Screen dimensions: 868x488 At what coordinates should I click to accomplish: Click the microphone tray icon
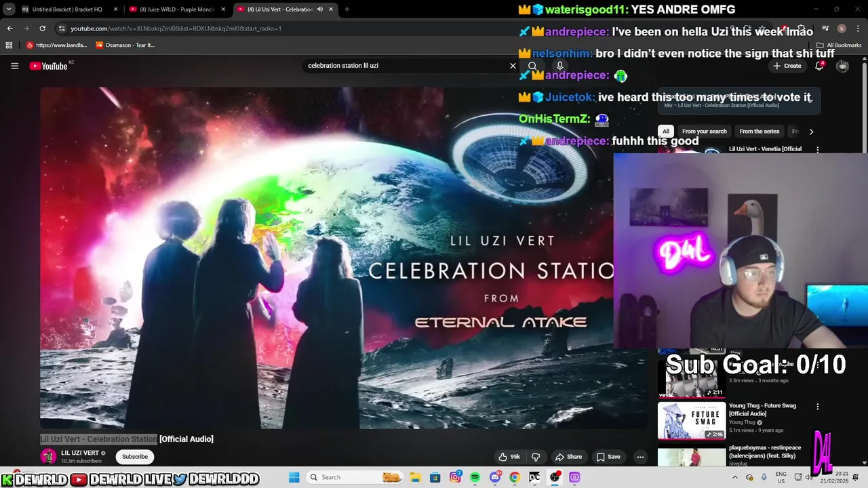(764, 477)
